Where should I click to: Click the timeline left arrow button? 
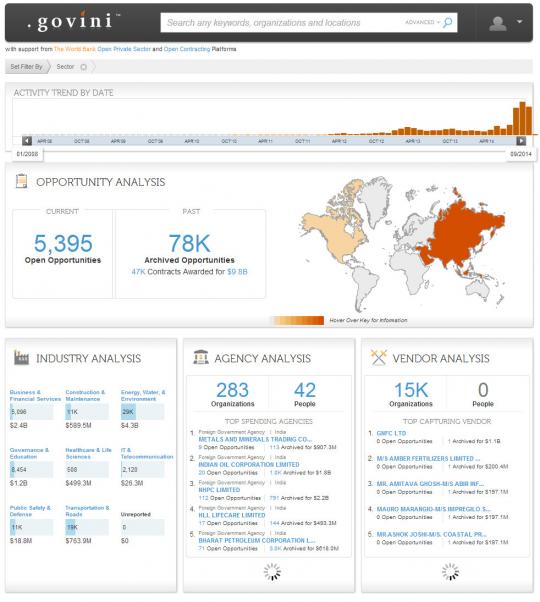click(26, 141)
